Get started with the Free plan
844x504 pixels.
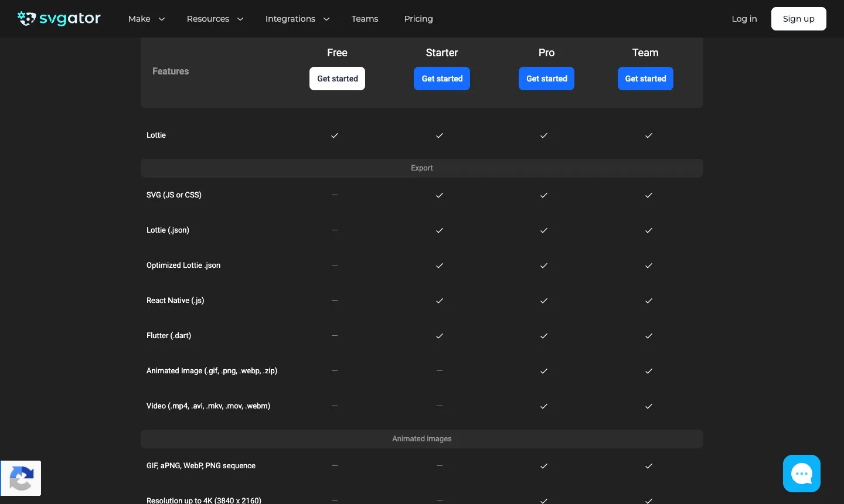click(338, 79)
